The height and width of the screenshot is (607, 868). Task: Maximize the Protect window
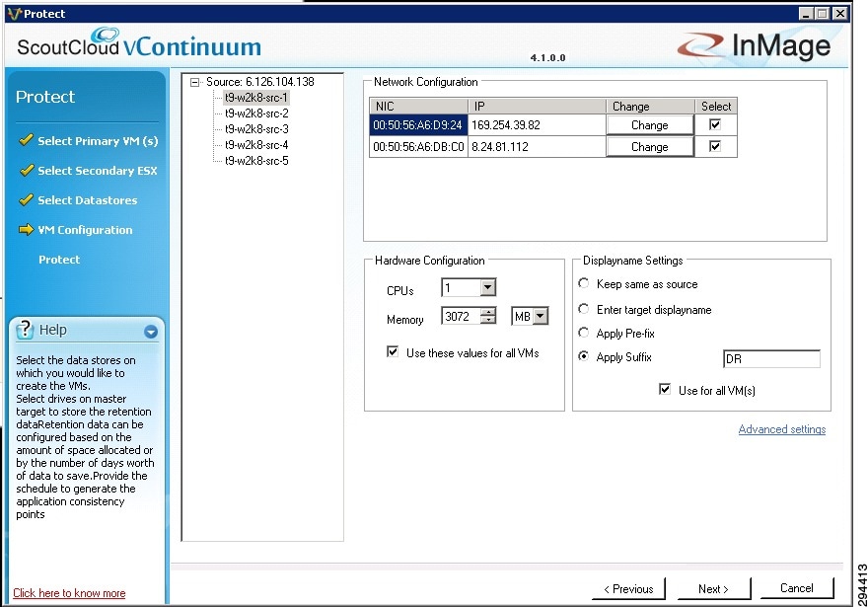pos(823,13)
